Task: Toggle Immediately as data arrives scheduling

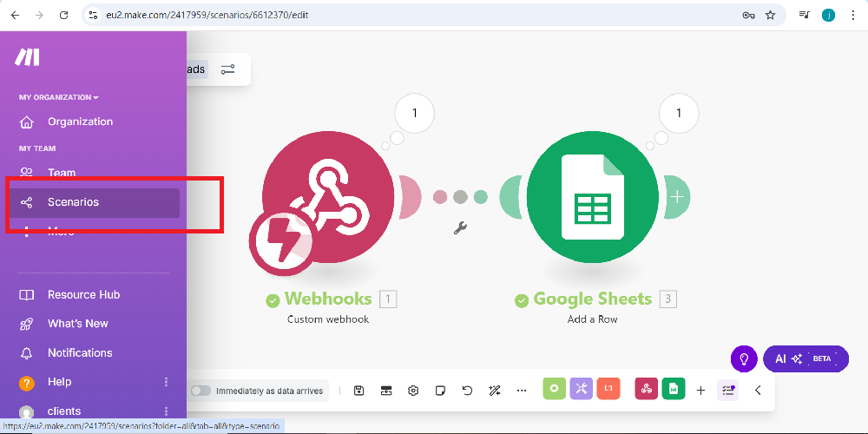Action: pos(201,391)
